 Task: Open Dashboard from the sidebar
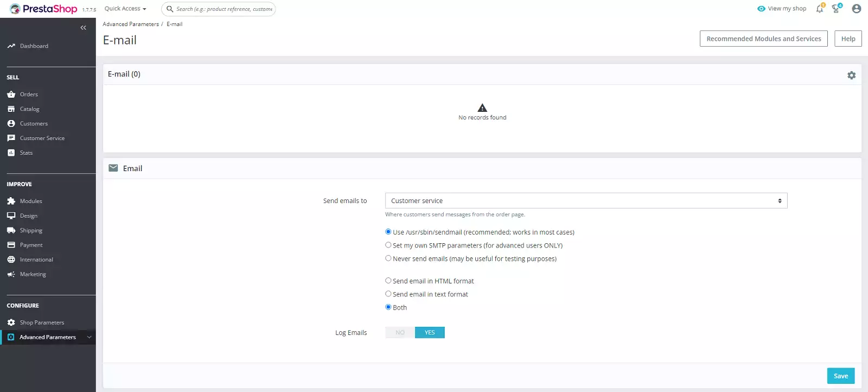(x=34, y=46)
